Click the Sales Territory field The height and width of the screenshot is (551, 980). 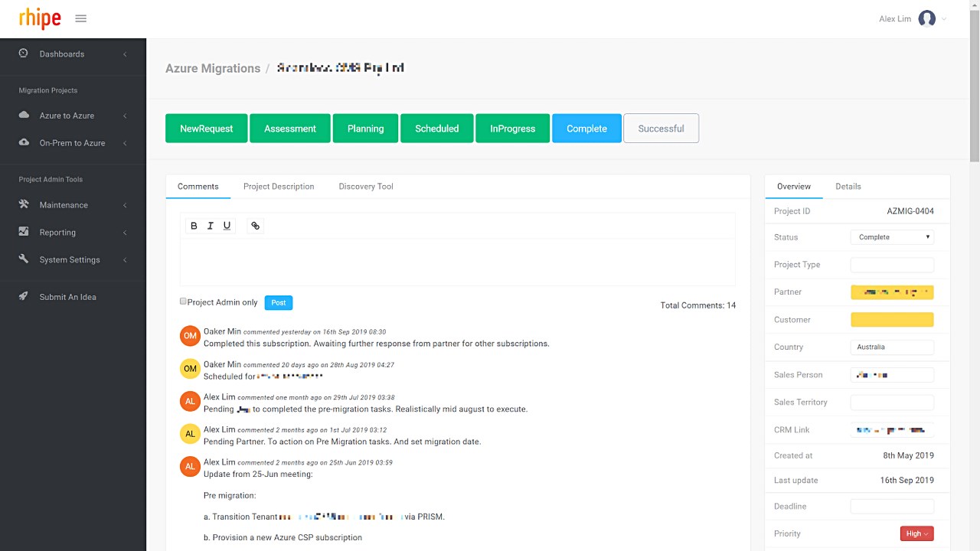(892, 403)
